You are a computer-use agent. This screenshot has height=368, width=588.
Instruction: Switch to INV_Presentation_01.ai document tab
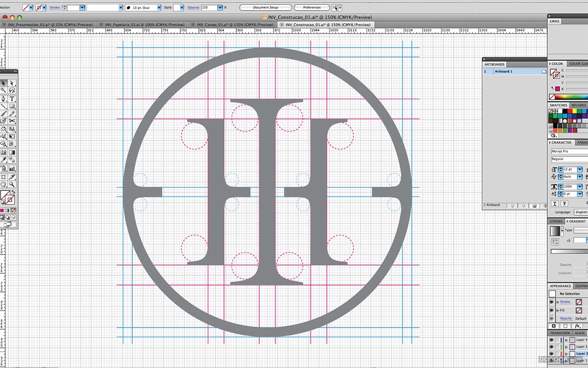48,25
